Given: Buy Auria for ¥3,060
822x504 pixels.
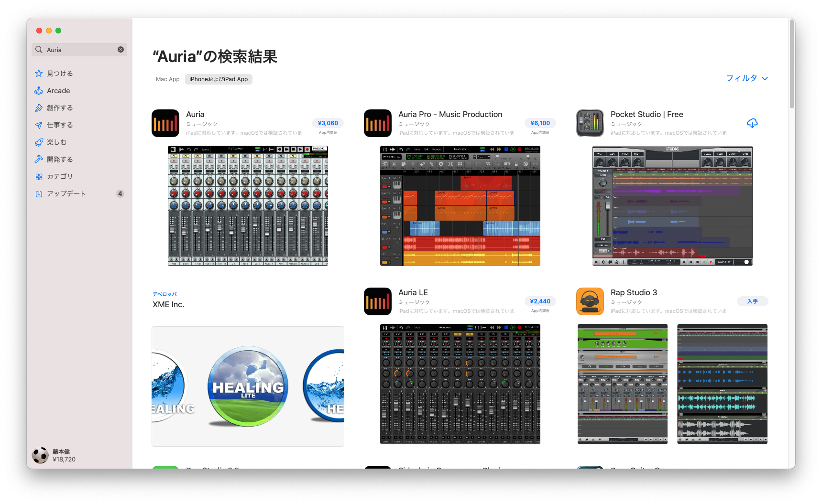Looking at the screenshot, I should [328, 123].
